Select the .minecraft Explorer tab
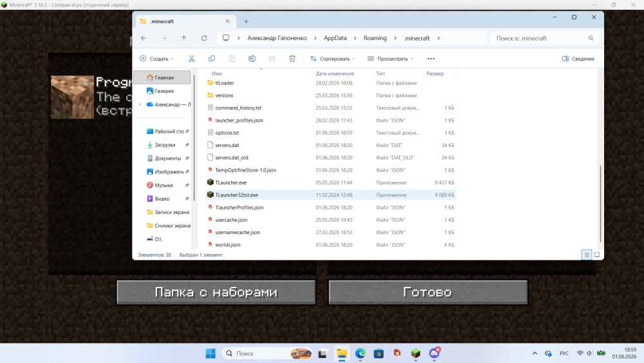Image resolution: width=644 pixels, height=363 pixels. 184,21
